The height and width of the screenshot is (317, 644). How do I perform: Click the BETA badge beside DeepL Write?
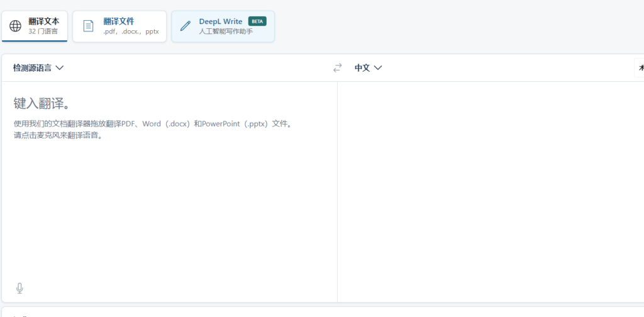point(257,21)
